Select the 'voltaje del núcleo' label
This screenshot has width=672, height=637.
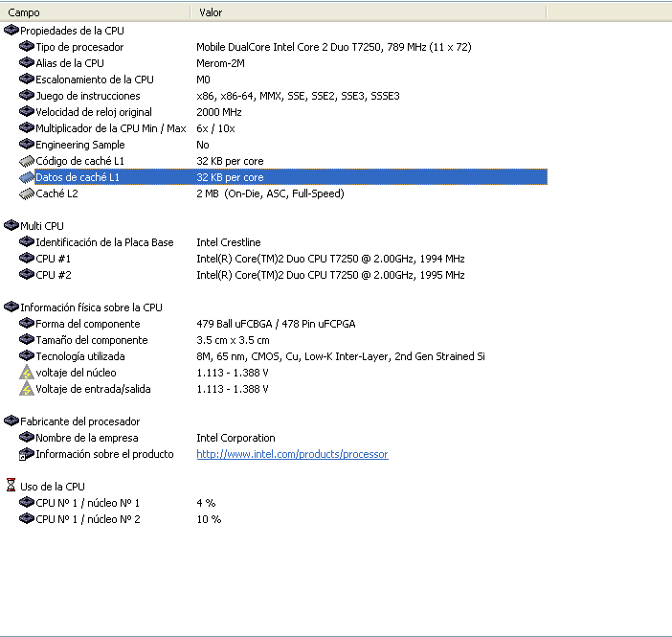tap(76, 373)
